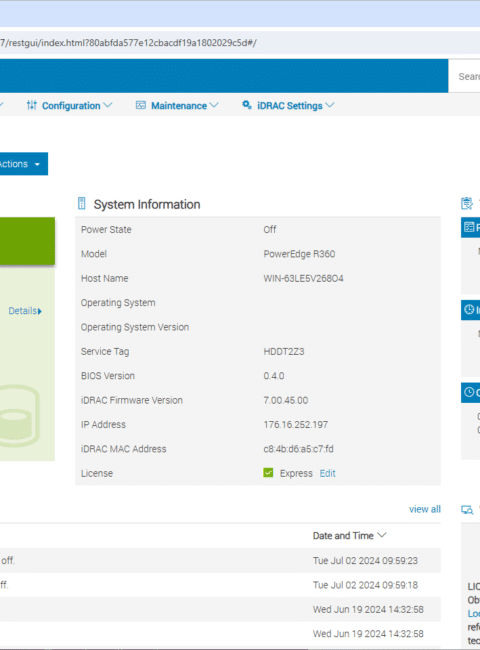
Task: Click the completed jobs clock icon
Action: click(x=469, y=392)
